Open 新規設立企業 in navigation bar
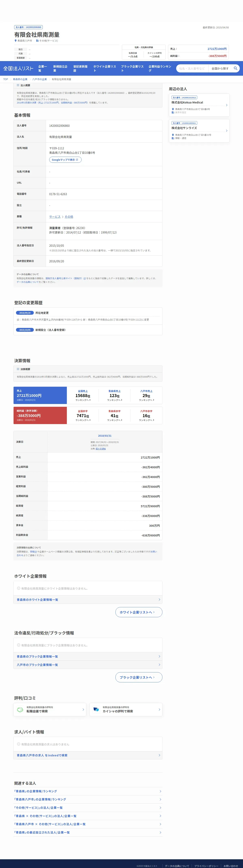This screenshot has height=868, width=243. point(60,68)
